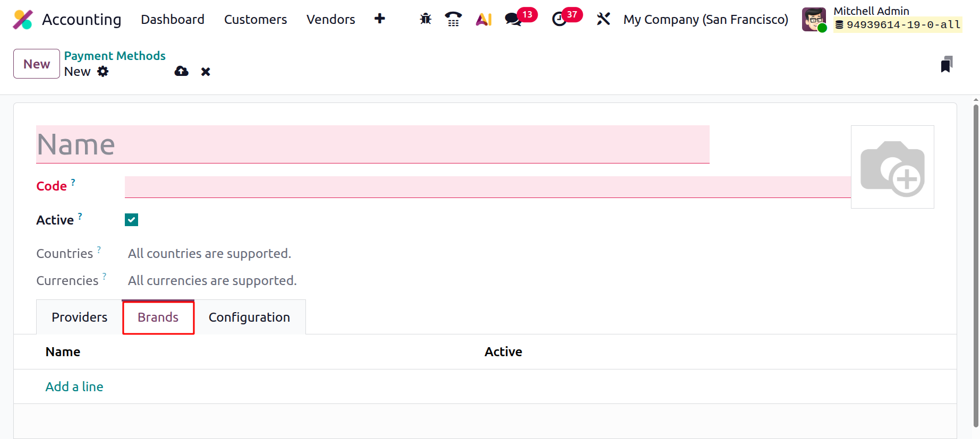Open the VoIP phone icon
This screenshot has width=980, height=439.
(453, 19)
